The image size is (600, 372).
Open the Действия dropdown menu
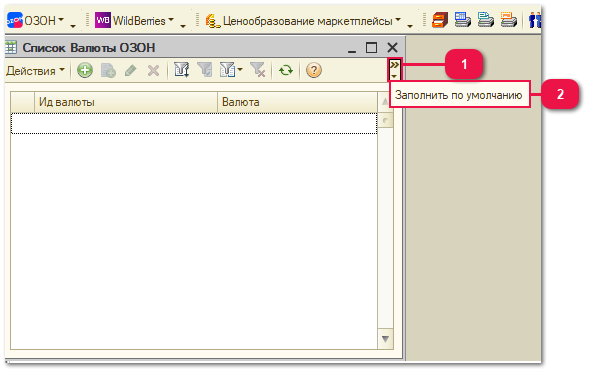(35, 71)
